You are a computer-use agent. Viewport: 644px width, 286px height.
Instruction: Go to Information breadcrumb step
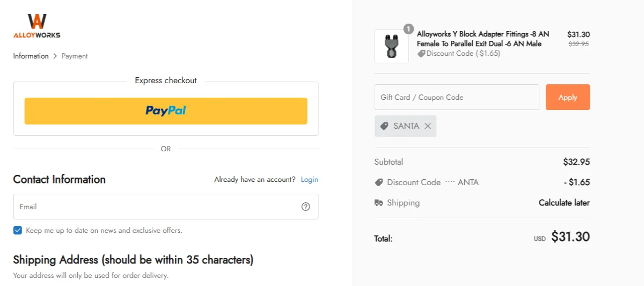31,56
